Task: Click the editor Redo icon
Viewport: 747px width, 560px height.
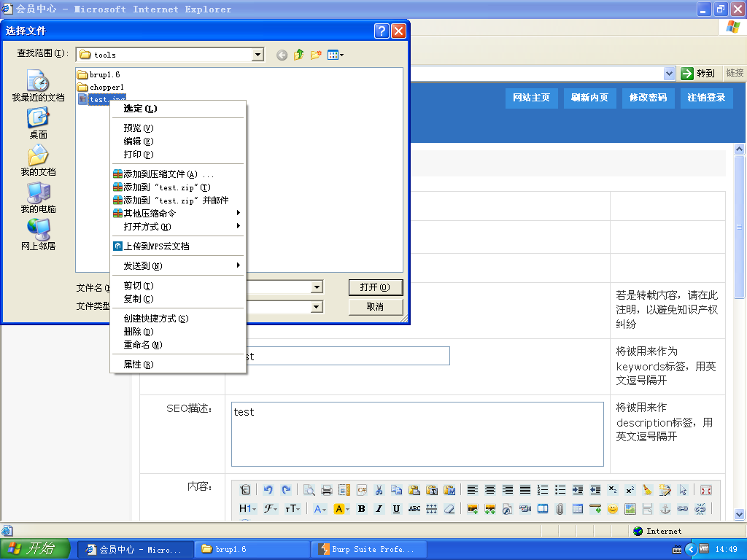Action: coord(286,489)
